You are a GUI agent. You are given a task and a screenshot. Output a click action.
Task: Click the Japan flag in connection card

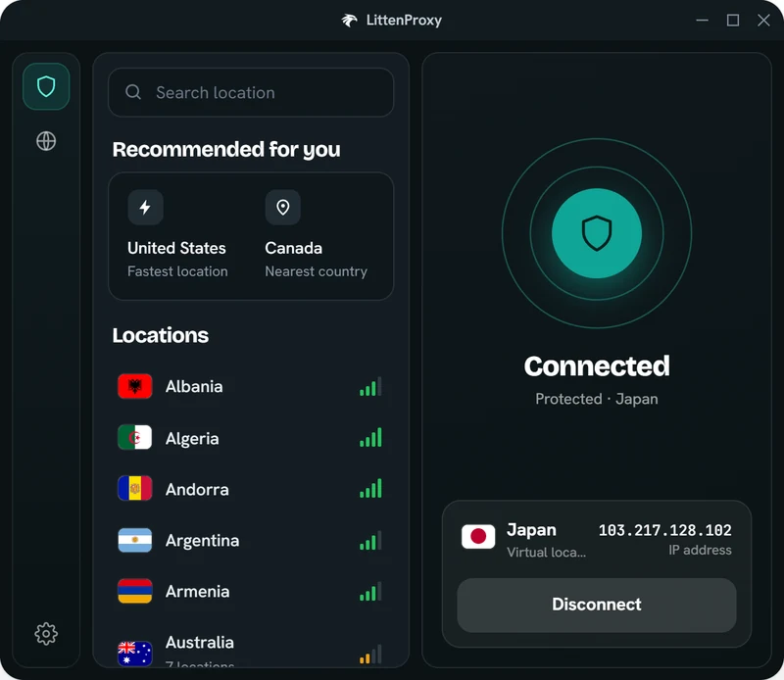(x=478, y=537)
